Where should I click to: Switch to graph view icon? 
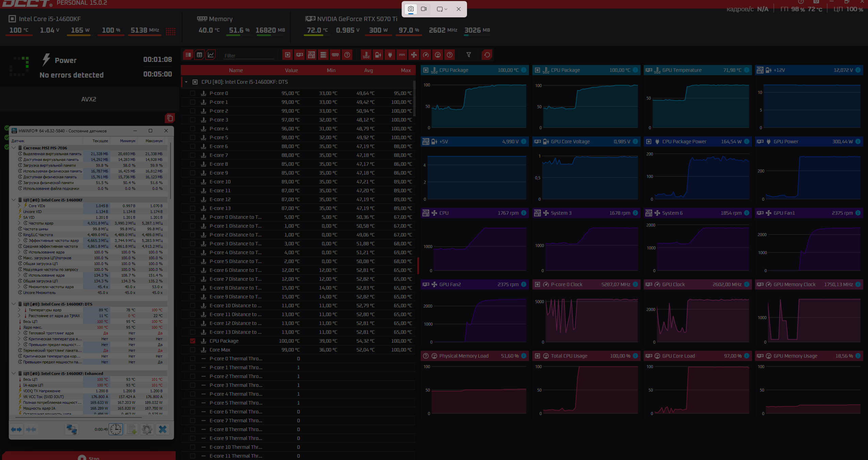tap(211, 55)
